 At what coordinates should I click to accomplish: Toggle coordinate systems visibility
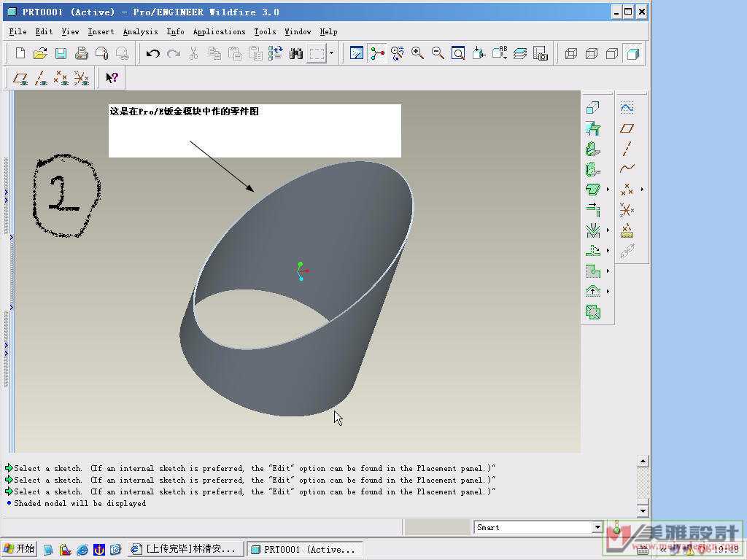82,78
